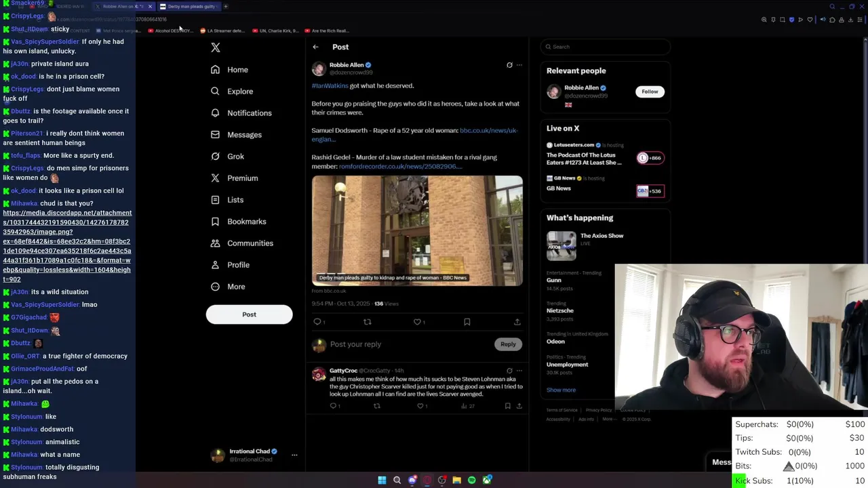Open the romfordrecorder.co.uk link
The height and width of the screenshot is (488, 868).
[400, 167]
